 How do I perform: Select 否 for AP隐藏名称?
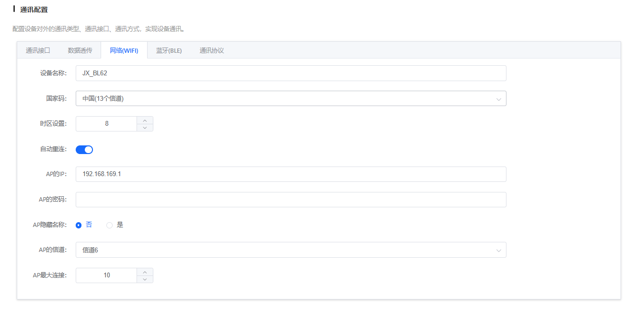[79, 225]
